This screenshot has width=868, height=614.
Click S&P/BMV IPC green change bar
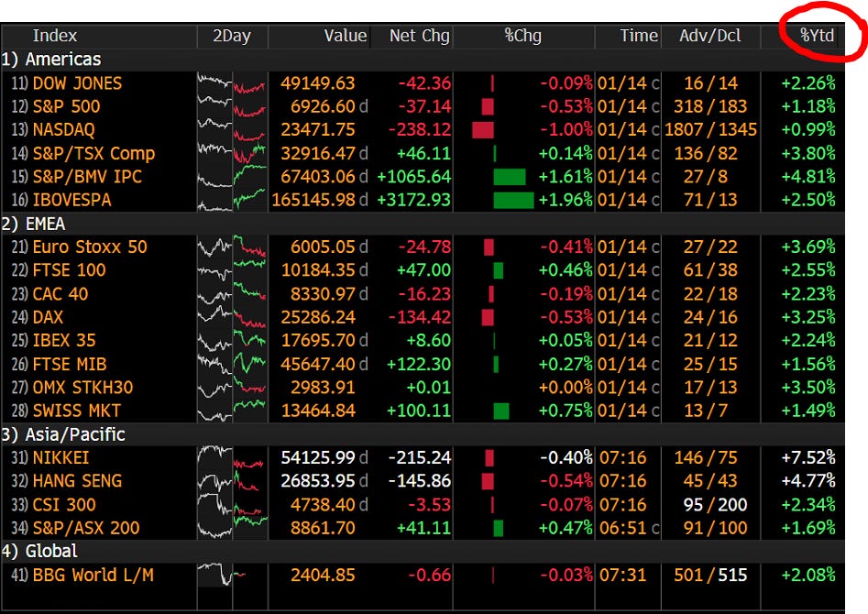coord(510,177)
